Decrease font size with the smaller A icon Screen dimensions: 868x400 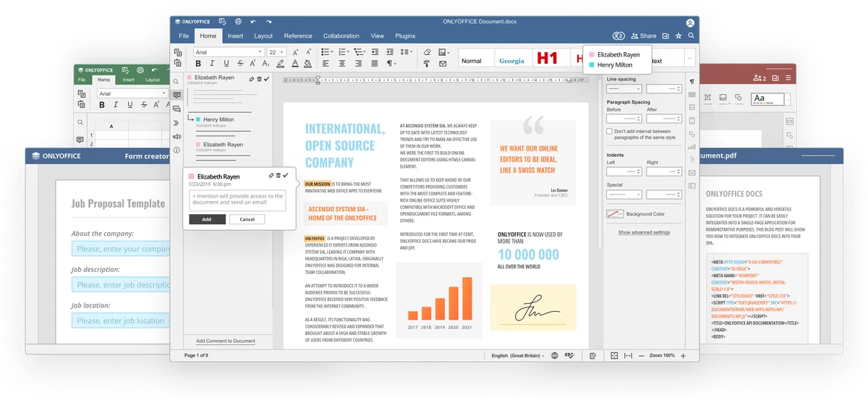(308, 52)
